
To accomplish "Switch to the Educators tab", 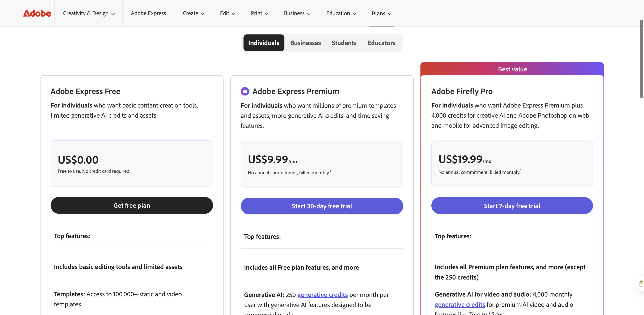I will (x=381, y=43).
